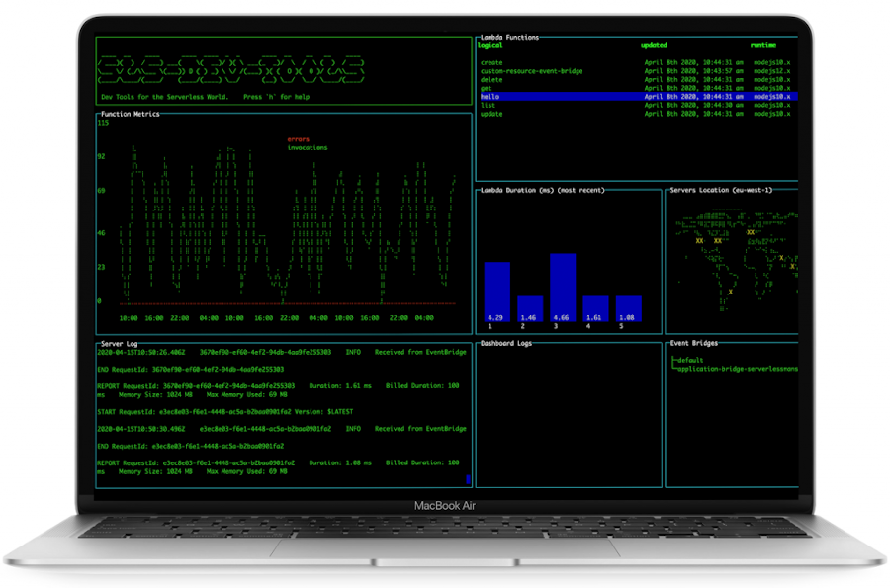This screenshot has height=588, width=890.
Task: Click the errors legend label in Function Metrics
Action: coord(300,138)
